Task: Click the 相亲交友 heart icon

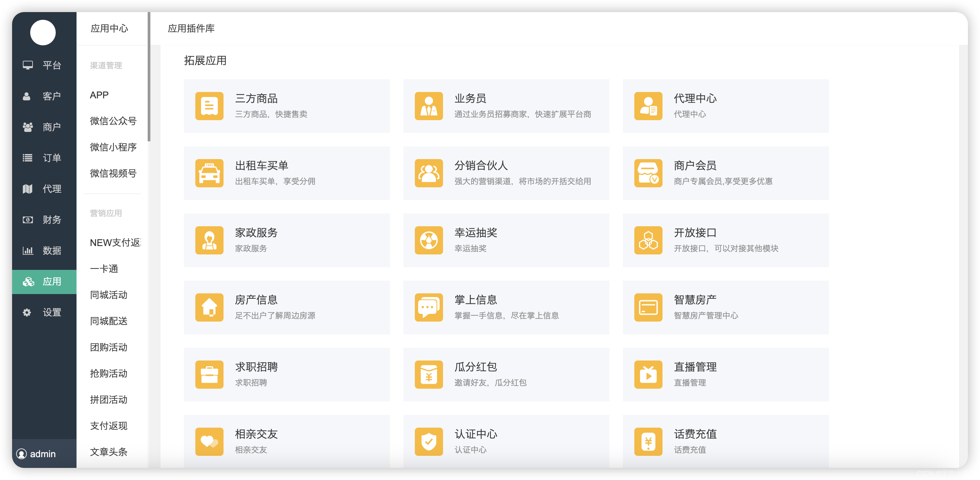Action: [x=209, y=442]
